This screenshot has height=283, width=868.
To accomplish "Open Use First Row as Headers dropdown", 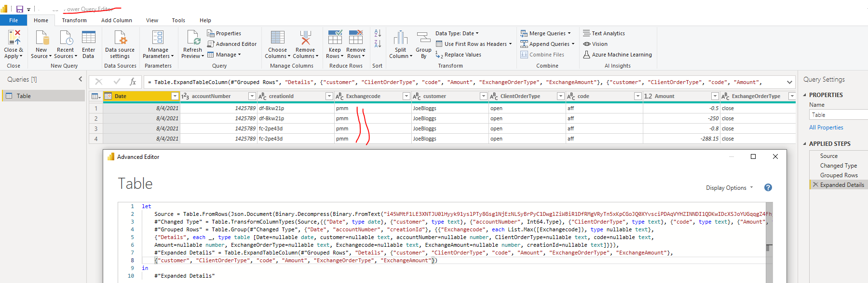I will tap(474, 44).
